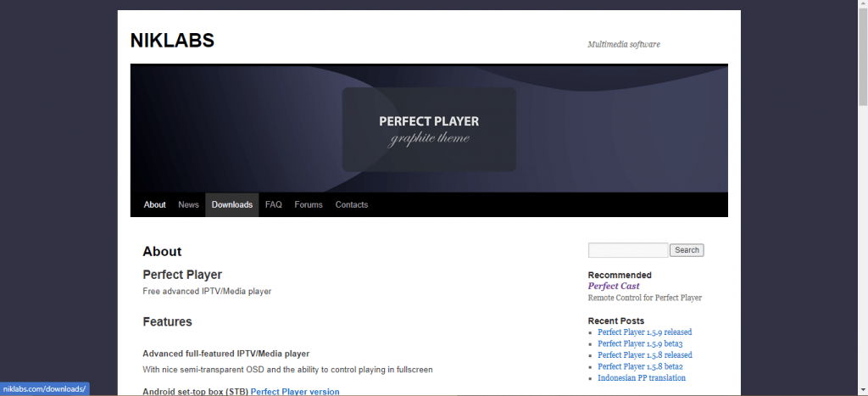Select the About menu item

[x=154, y=205]
